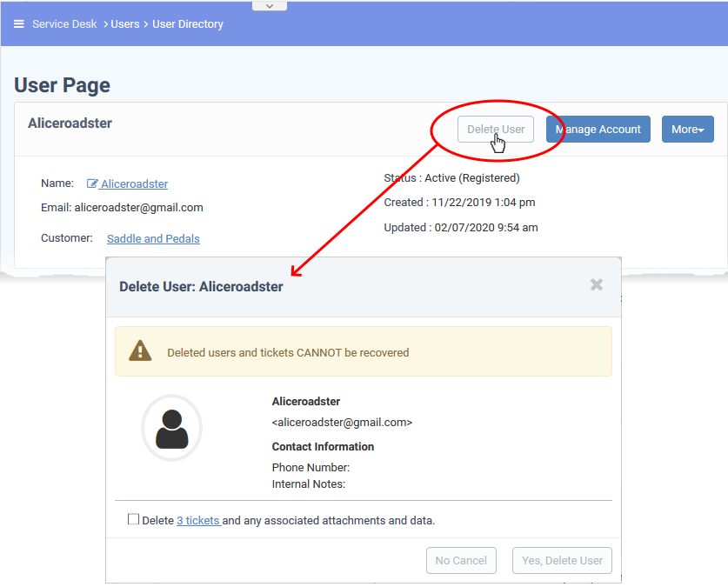The width and height of the screenshot is (728, 587).
Task: Select the <aliceroadster@gmail.com> text in dialog
Action: pyautogui.click(x=342, y=423)
